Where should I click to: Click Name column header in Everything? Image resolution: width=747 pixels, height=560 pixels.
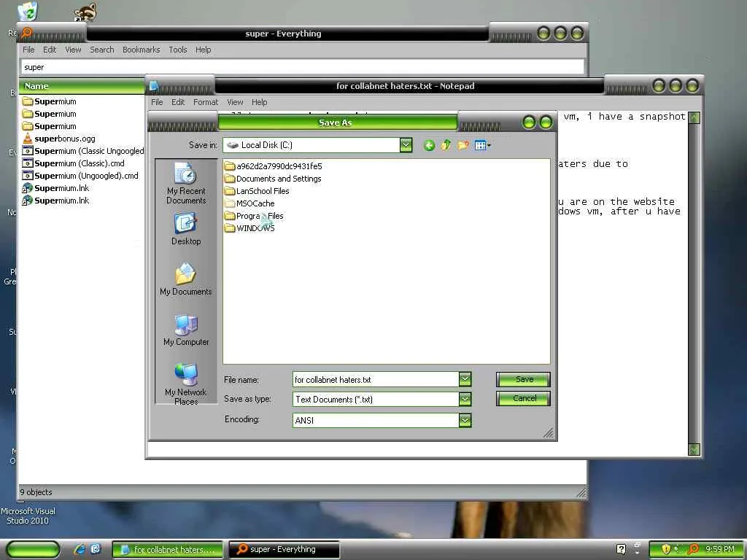pos(82,86)
